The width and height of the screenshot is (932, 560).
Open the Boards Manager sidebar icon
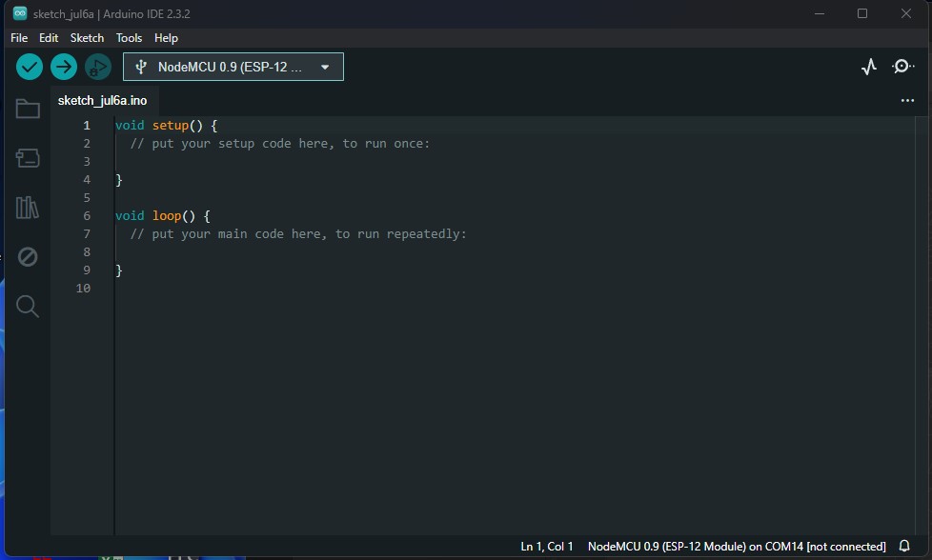28,158
